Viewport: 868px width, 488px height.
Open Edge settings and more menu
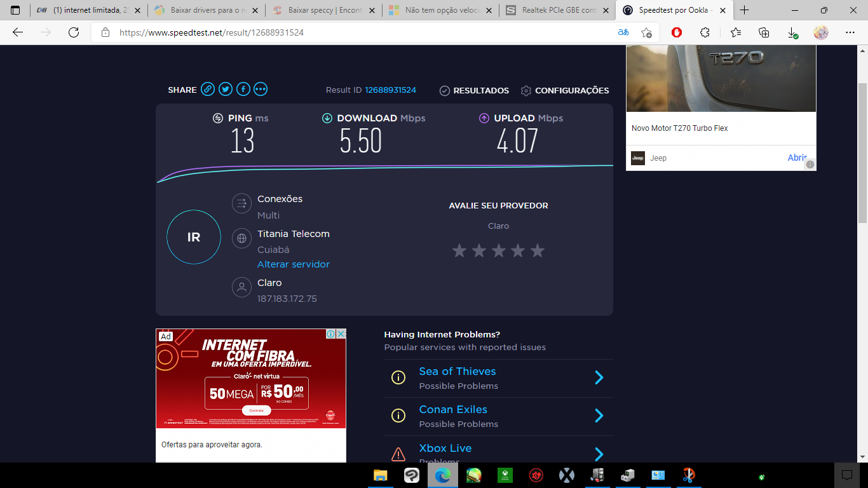[850, 32]
